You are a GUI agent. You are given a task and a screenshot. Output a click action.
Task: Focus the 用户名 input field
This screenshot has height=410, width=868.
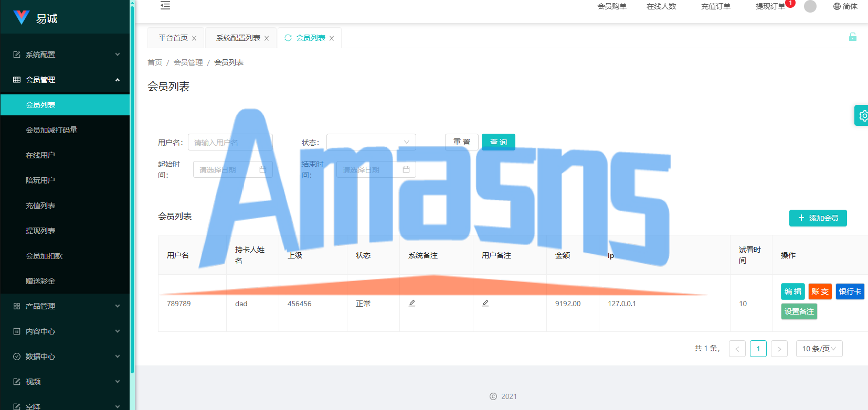point(230,142)
